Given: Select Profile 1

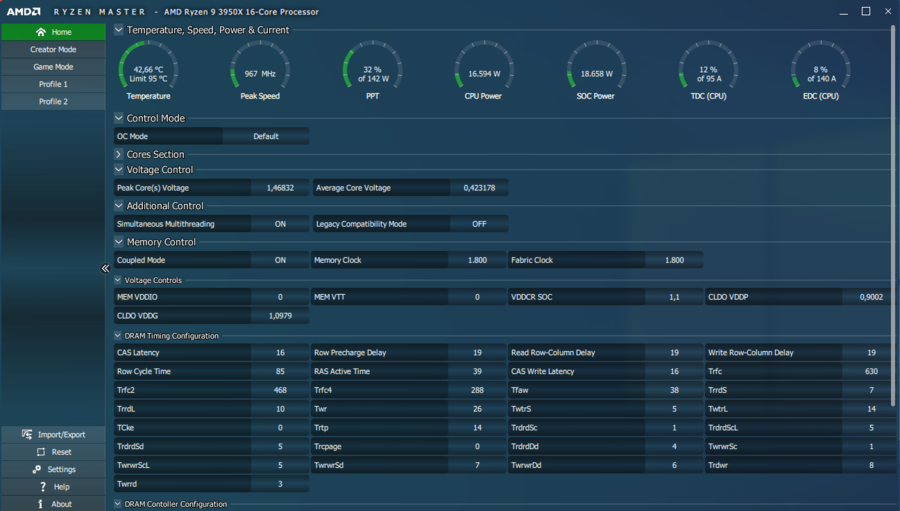Looking at the screenshot, I should (53, 84).
